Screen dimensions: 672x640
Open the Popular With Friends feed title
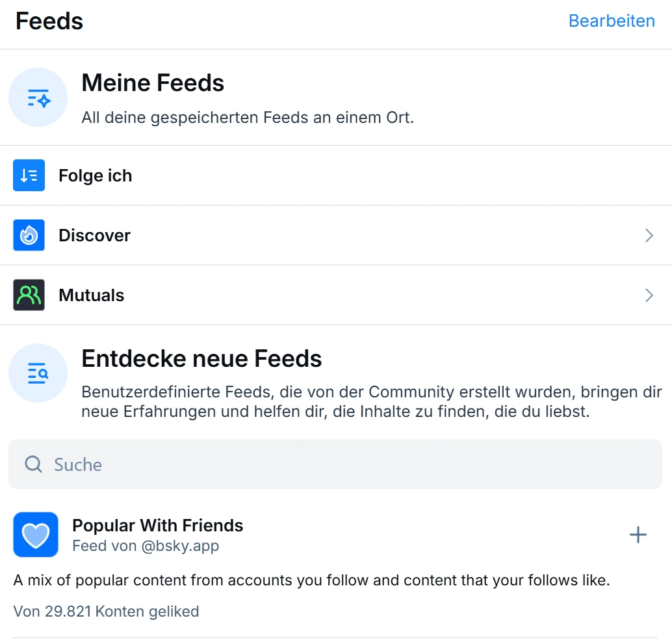point(157,525)
